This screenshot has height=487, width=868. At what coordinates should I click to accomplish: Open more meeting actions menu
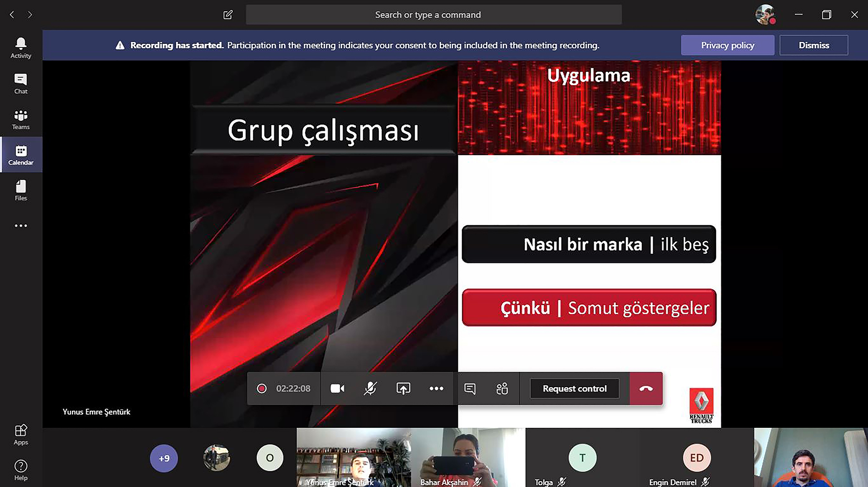pos(436,388)
